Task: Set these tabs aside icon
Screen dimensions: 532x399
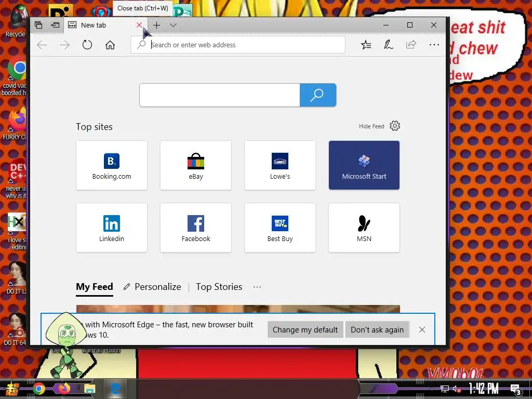Action: click(x=55, y=25)
